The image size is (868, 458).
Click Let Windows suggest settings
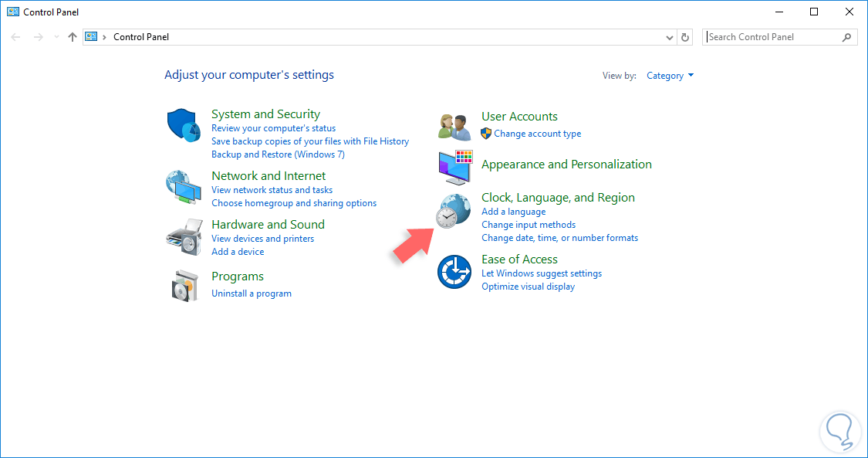click(x=542, y=273)
